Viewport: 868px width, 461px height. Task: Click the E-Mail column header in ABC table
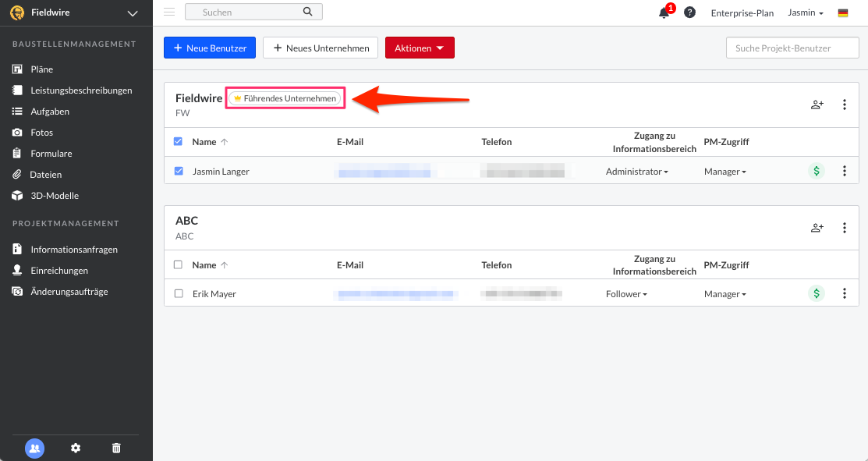click(x=350, y=264)
